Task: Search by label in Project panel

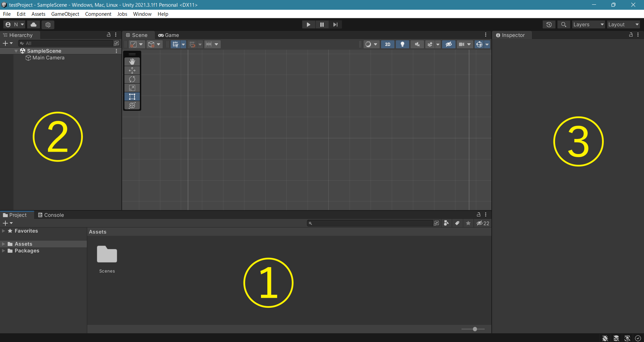Action: click(x=457, y=223)
